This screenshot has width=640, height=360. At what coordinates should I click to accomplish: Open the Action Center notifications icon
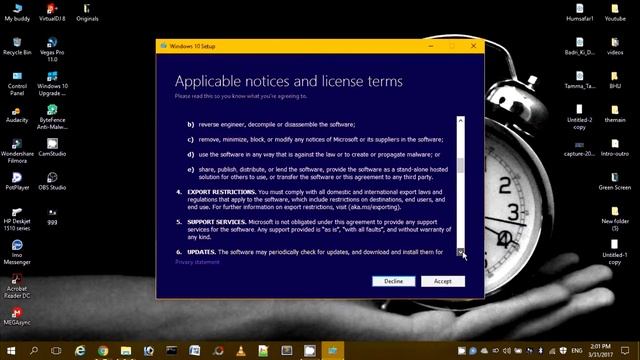[x=625, y=351]
